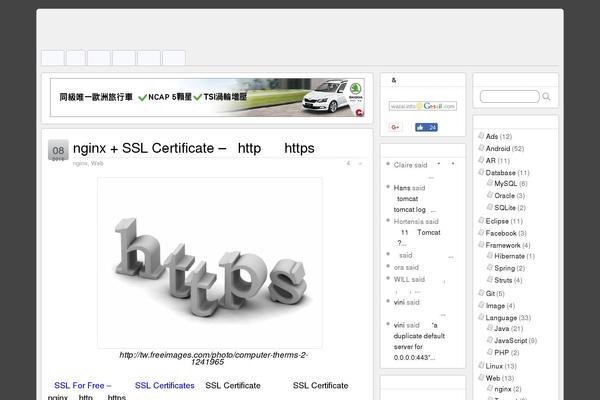Open the JavaScript (9) subcategory
The image size is (600, 400).
click(x=515, y=341)
